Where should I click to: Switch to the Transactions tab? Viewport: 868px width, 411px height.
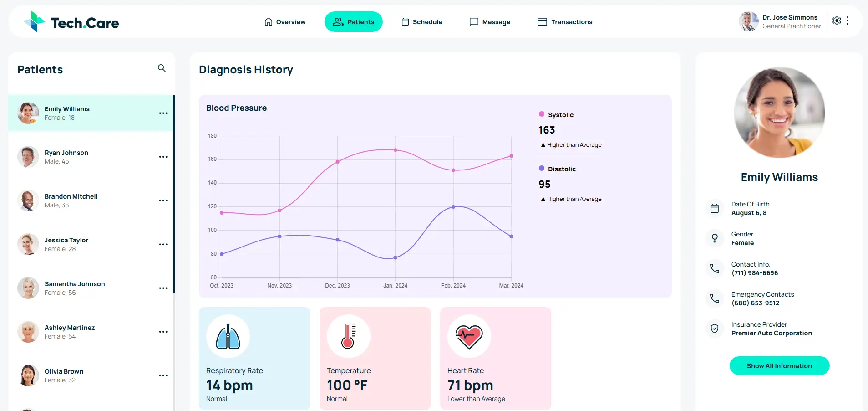565,22
